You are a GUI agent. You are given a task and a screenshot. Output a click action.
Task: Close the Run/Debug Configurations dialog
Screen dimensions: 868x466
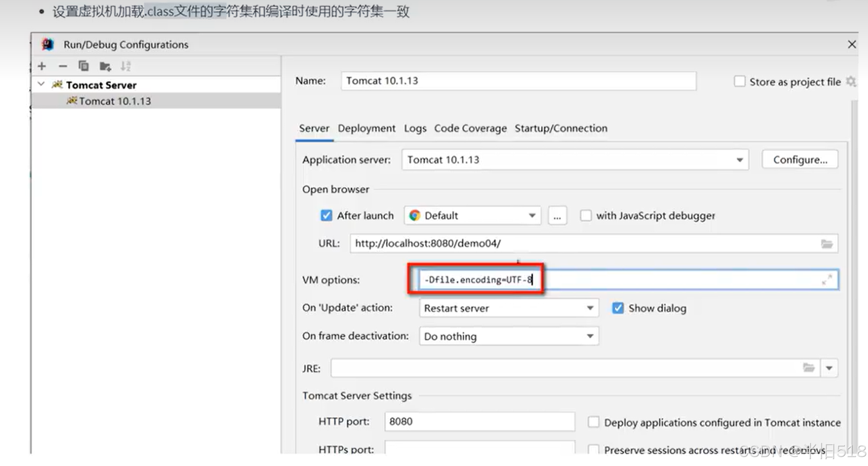(852, 44)
